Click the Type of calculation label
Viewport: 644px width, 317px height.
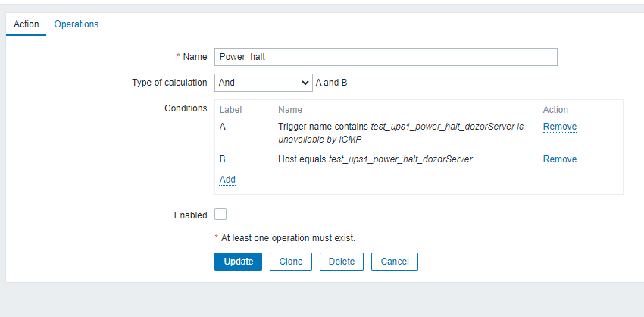169,83
